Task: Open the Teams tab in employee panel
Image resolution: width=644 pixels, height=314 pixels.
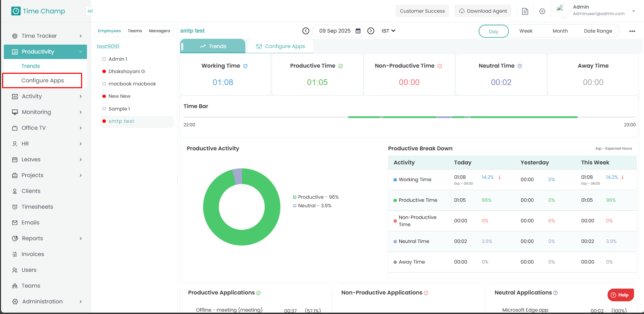Action: click(x=135, y=31)
